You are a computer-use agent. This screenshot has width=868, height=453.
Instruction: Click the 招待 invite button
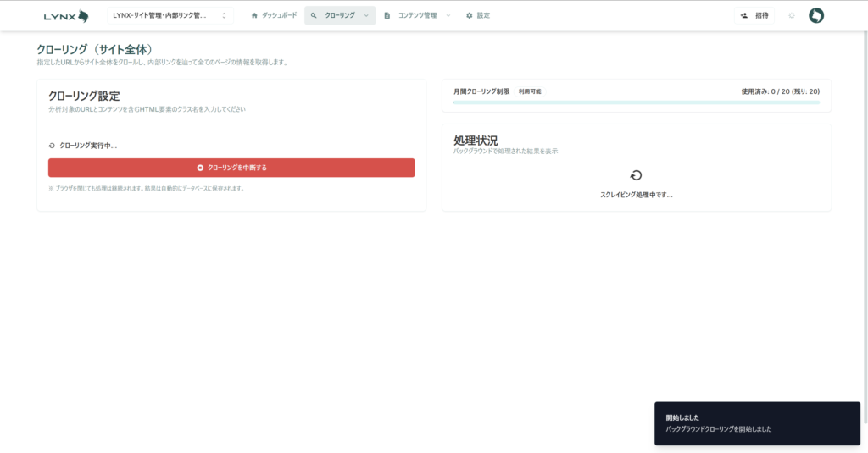754,15
